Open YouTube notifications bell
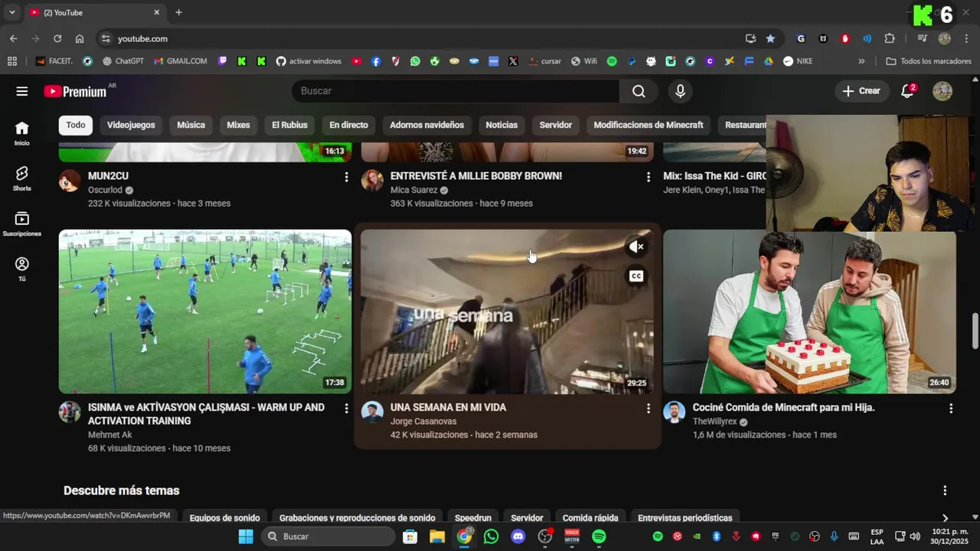 907,91
